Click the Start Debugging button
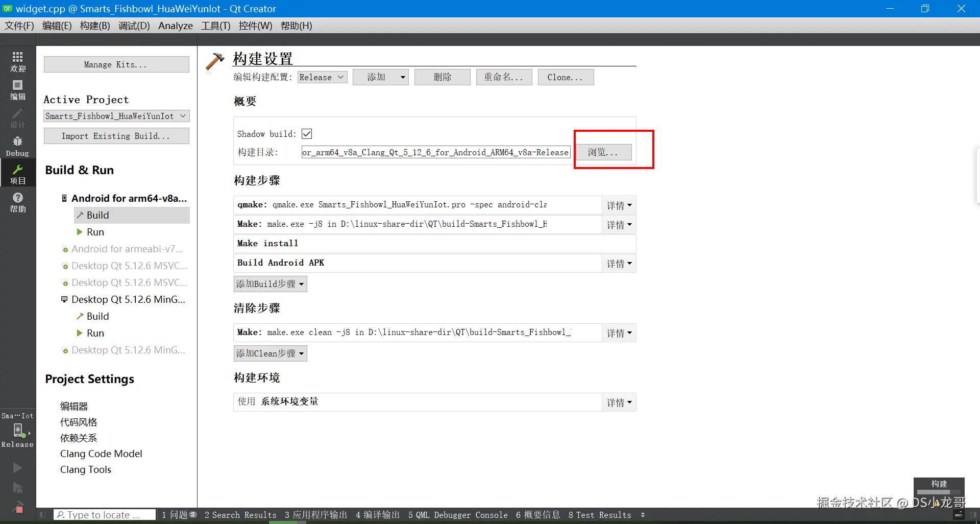This screenshot has height=524, width=980. [x=17, y=488]
